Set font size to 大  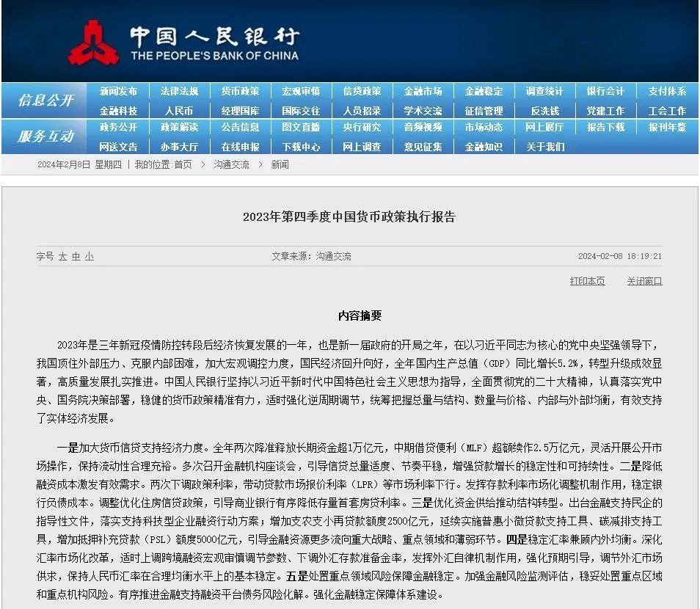click(63, 256)
